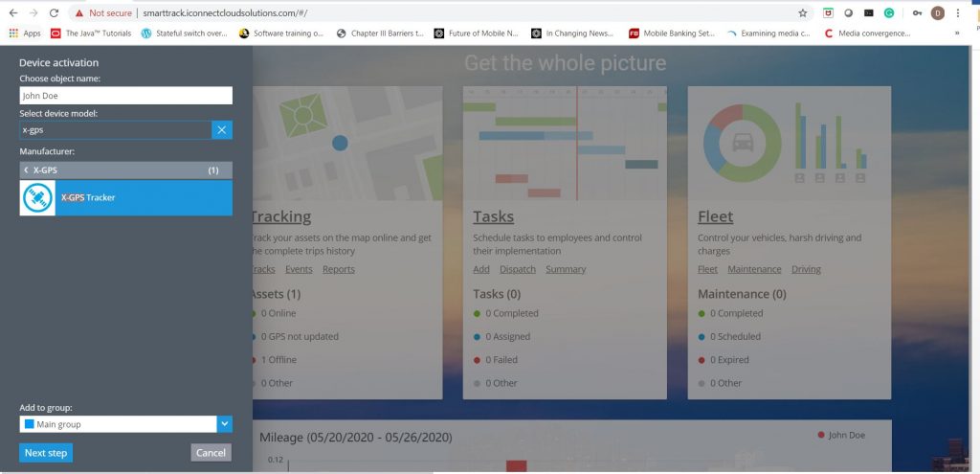The height and width of the screenshot is (474, 980).
Task: Open the Maintenance link under Fleet
Action: [x=754, y=269]
